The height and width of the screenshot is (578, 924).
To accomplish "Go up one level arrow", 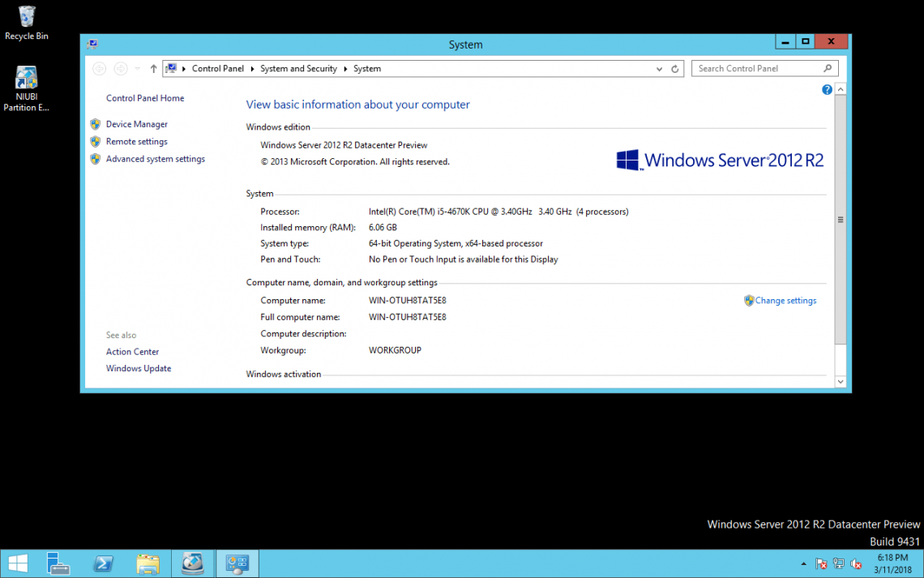I will point(153,69).
